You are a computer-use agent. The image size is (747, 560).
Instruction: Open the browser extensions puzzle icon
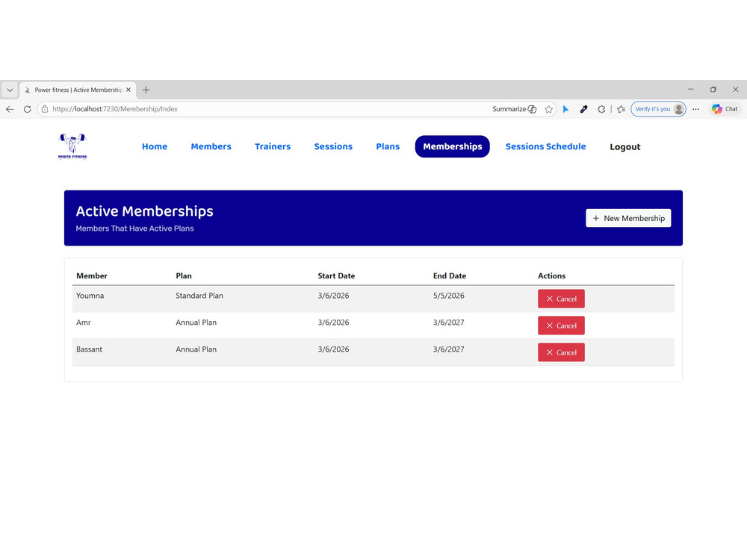[x=601, y=109]
